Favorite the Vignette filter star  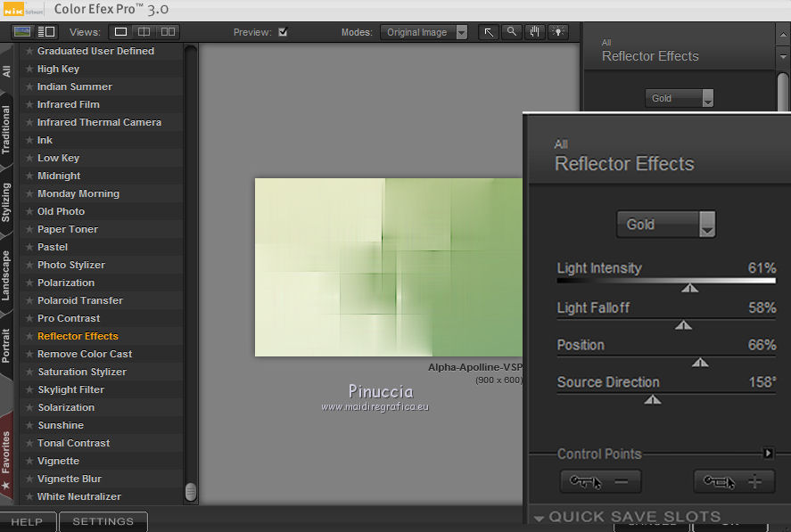click(29, 461)
